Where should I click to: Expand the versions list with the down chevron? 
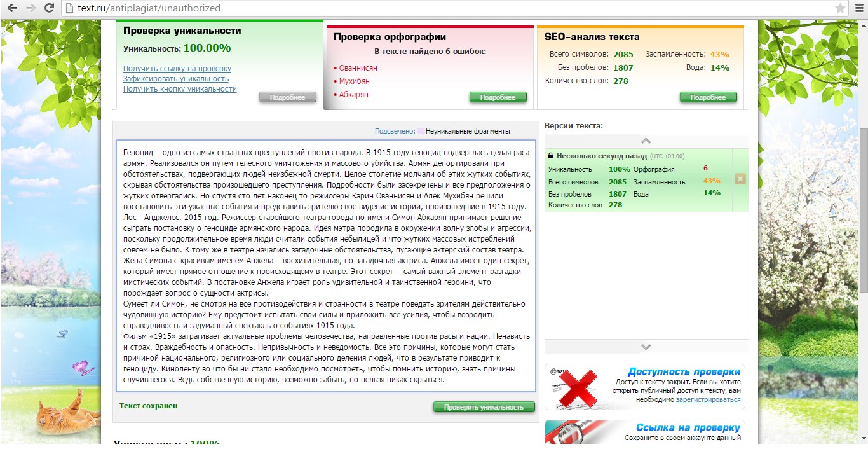tap(646, 347)
